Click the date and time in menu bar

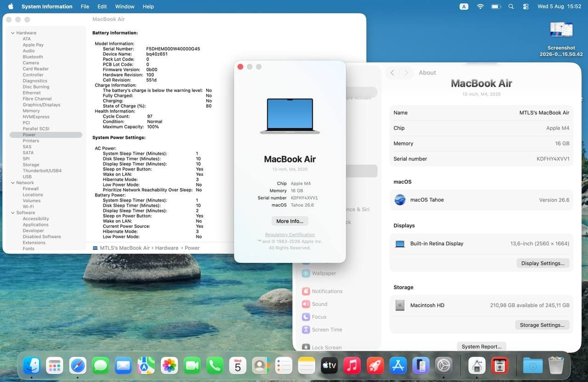(x=559, y=6)
